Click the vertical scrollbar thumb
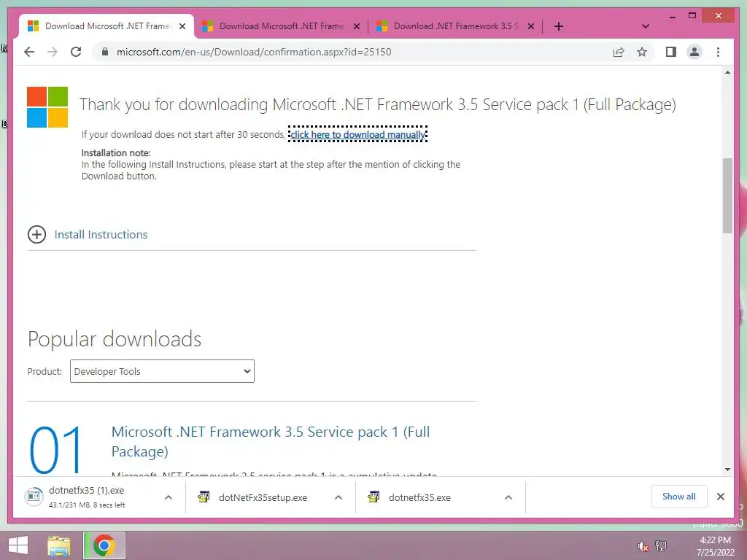This screenshot has width=747, height=560. (727, 195)
